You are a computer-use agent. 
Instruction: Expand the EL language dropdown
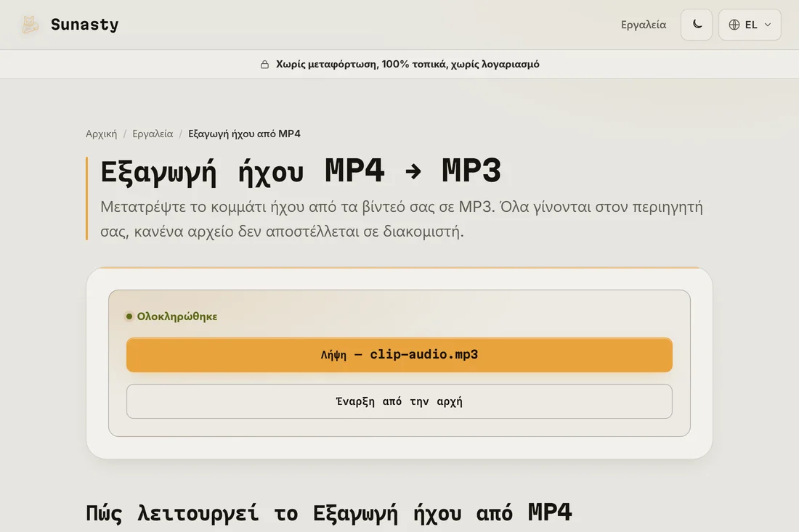[750, 25]
